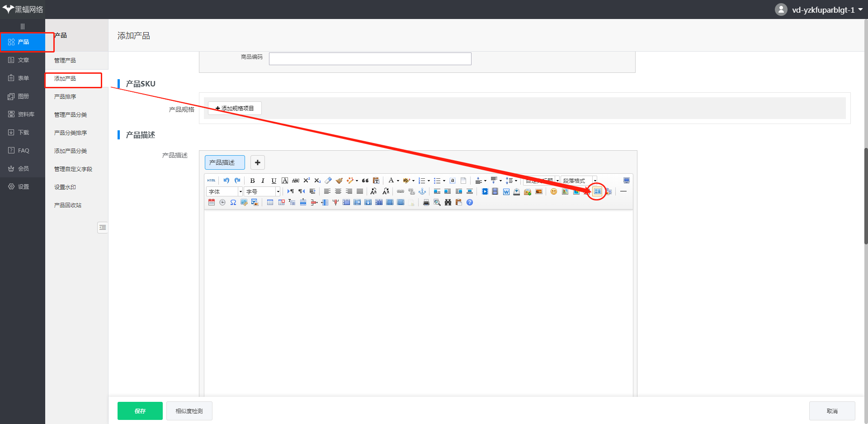Click the special character omega icon

[x=233, y=202]
